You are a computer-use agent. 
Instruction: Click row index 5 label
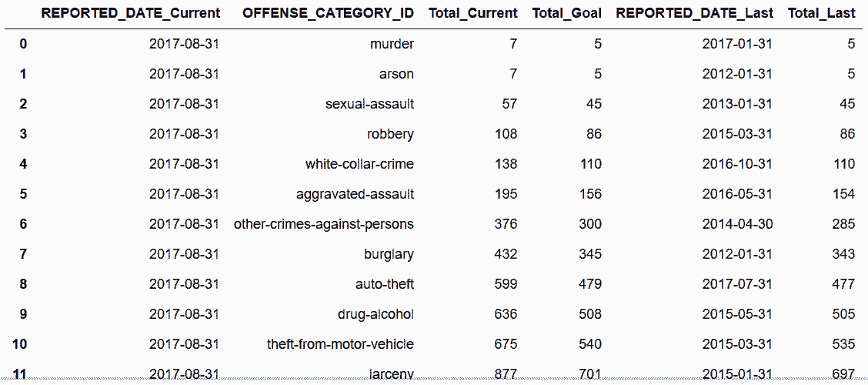coord(22,194)
